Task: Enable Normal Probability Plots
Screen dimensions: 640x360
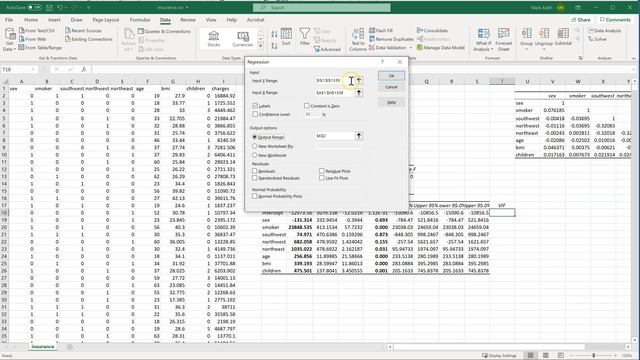Action: [x=255, y=196]
